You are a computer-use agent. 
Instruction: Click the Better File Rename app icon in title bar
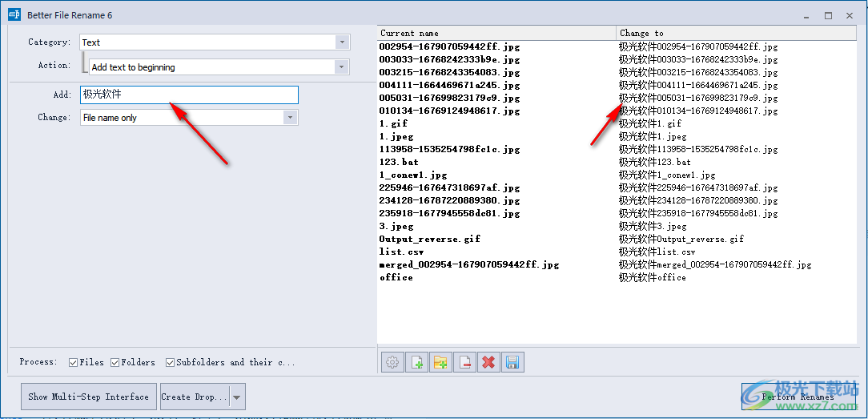[x=14, y=15]
